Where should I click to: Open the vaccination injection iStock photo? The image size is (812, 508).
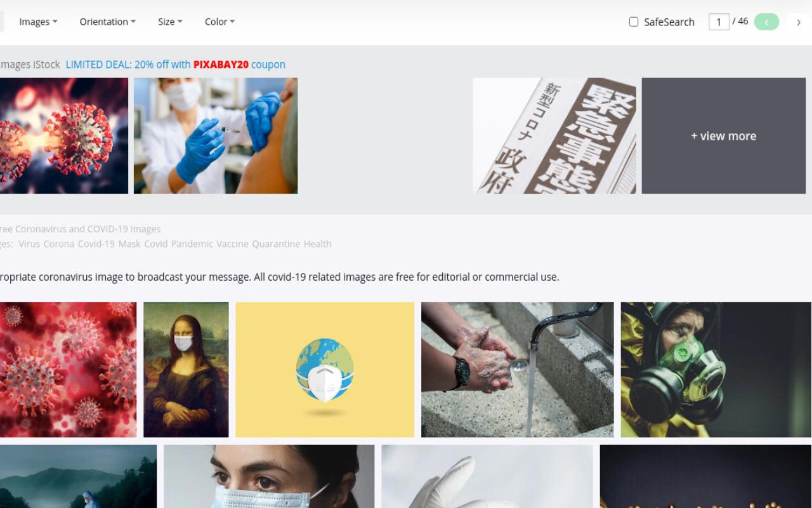[x=216, y=136]
